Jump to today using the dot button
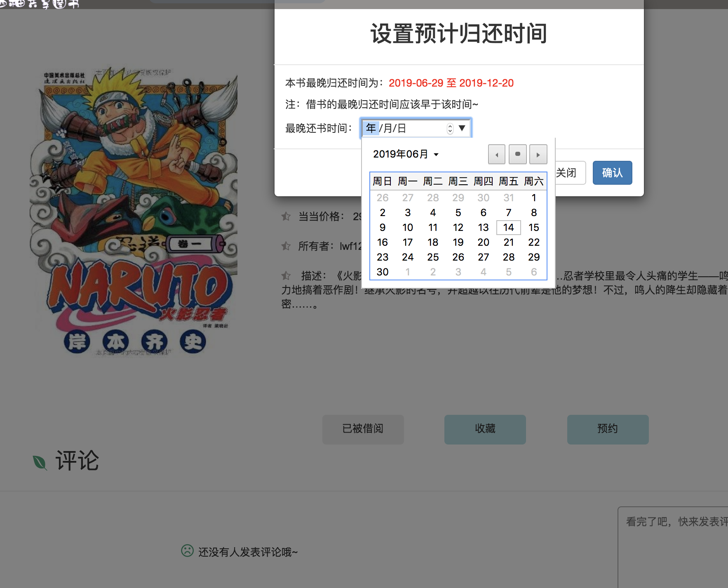This screenshot has width=728, height=588. tap(518, 155)
